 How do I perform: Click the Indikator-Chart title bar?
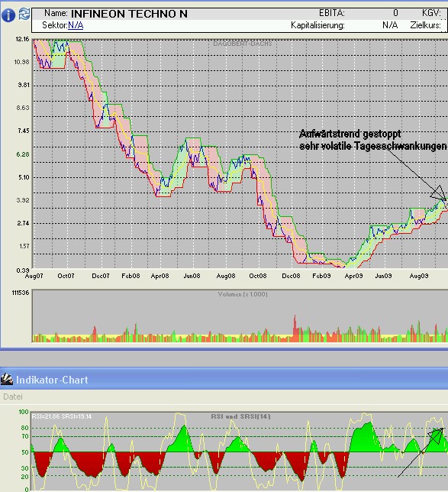click(224, 379)
